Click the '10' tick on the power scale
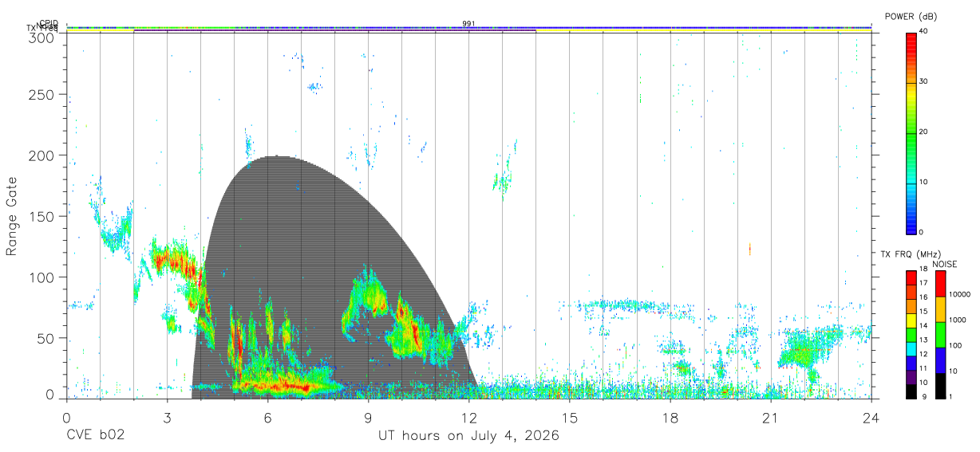The height and width of the screenshot is (452, 980). pyautogui.click(x=923, y=183)
